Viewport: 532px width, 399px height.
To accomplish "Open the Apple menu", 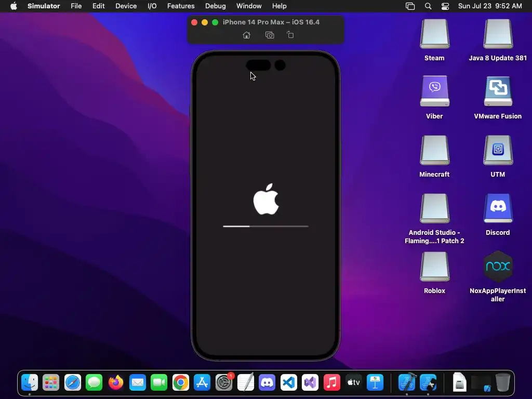I will (x=14, y=6).
